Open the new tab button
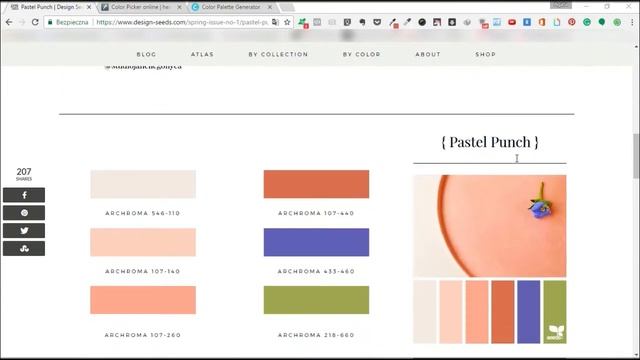Viewport: 640px width, 360px height. pyautogui.click(x=287, y=7)
